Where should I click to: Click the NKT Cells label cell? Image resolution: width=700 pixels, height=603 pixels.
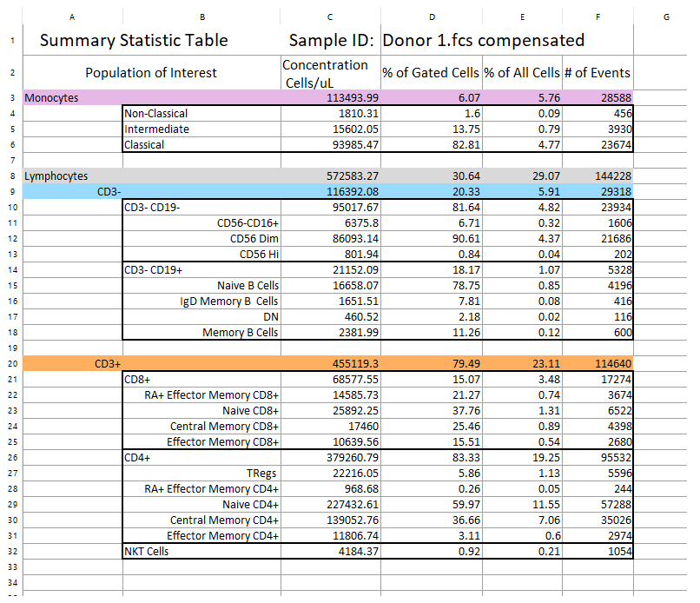pyautogui.click(x=147, y=552)
